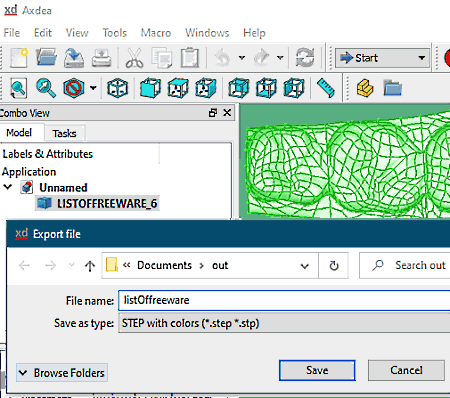Switch to front view cube icon
This screenshot has width=450, height=398.
click(x=150, y=88)
